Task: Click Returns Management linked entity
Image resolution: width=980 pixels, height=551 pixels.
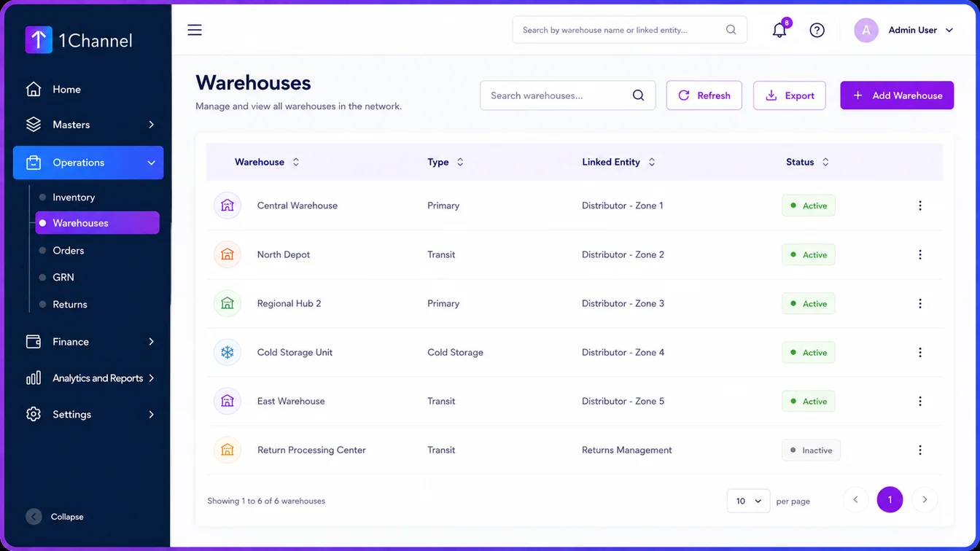Action: pyautogui.click(x=627, y=450)
